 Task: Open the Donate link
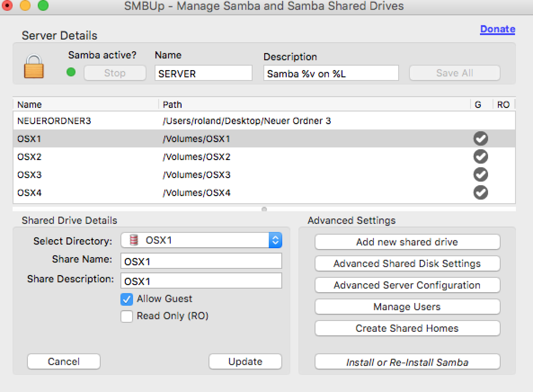pyautogui.click(x=497, y=29)
